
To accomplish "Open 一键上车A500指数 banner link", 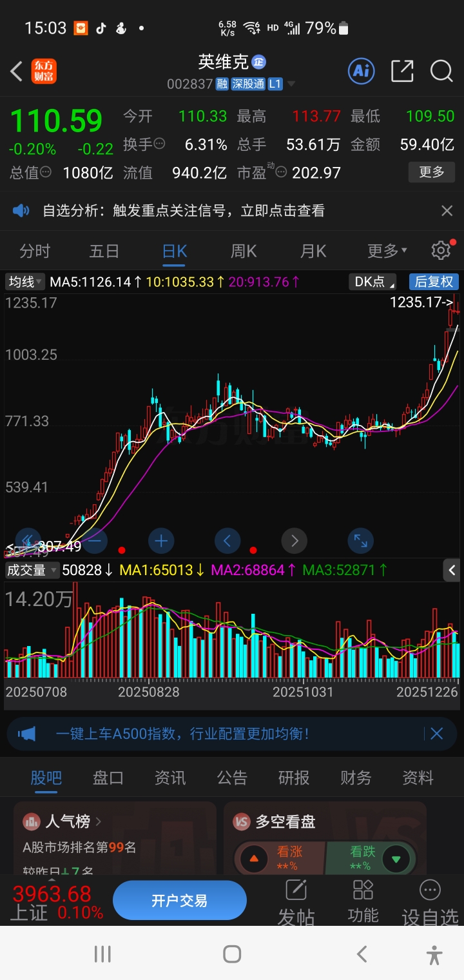I will pyautogui.click(x=182, y=734).
